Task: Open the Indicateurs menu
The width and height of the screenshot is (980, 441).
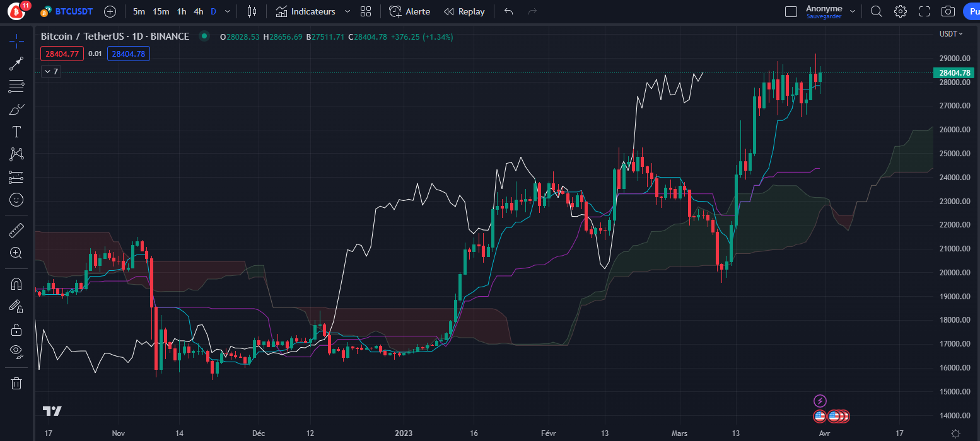Action: [x=312, y=11]
